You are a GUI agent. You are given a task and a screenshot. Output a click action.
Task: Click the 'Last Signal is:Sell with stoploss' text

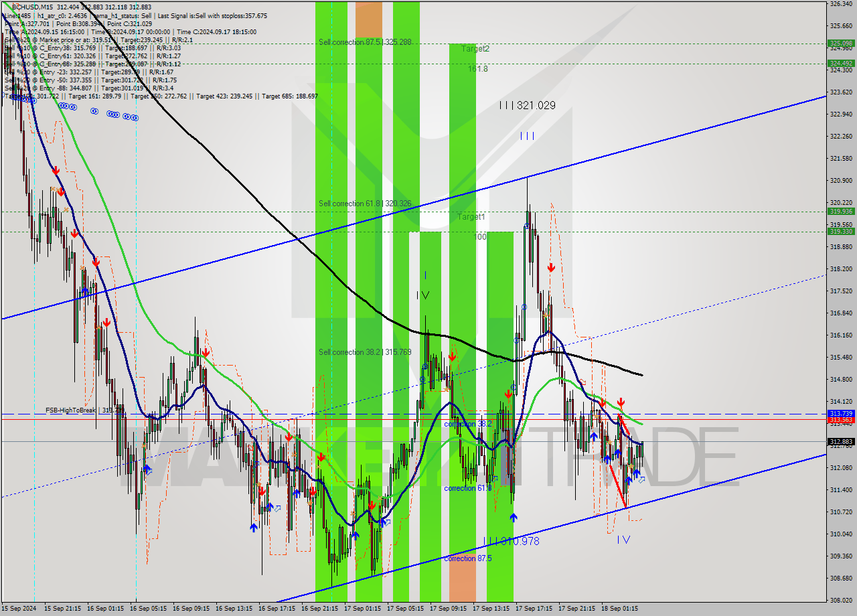(x=202, y=15)
